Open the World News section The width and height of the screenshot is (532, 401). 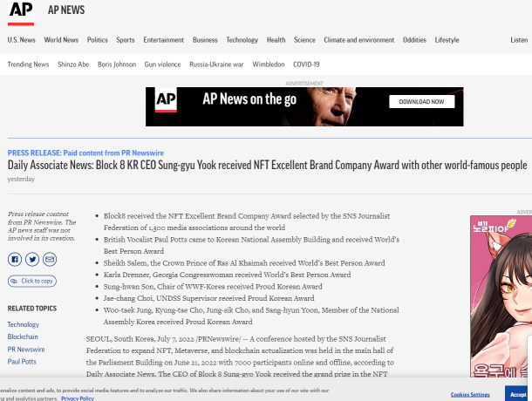click(61, 40)
